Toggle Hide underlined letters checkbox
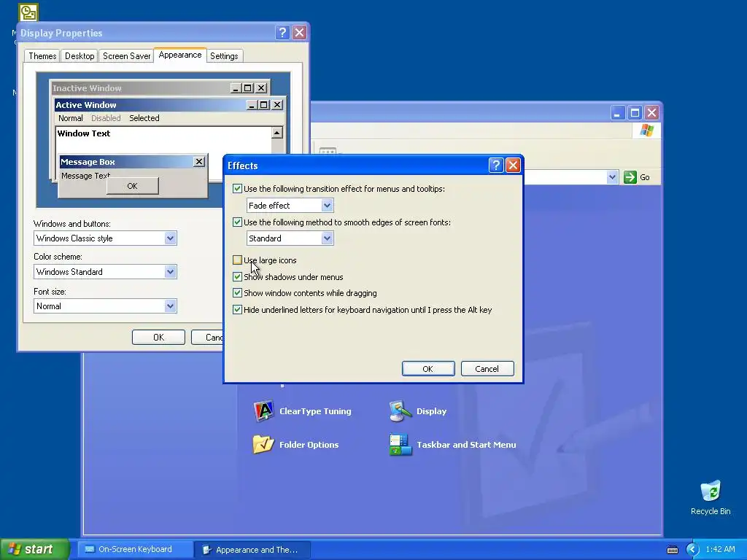Screen dimensions: 747x560 (237, 309)
